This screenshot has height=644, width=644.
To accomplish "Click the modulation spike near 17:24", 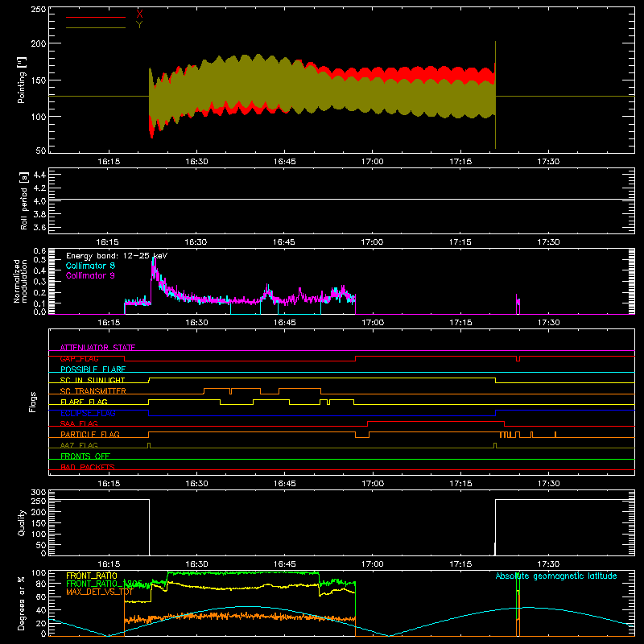I will tap(518, 304).
